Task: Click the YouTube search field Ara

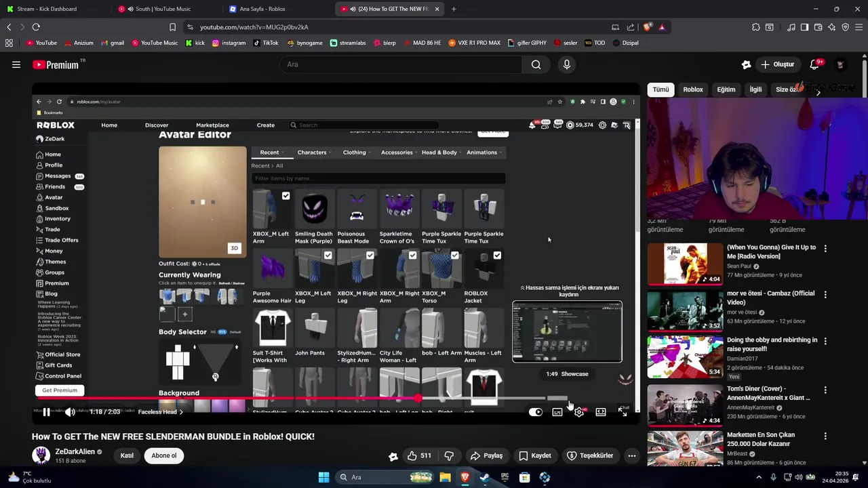Action: 401,64
